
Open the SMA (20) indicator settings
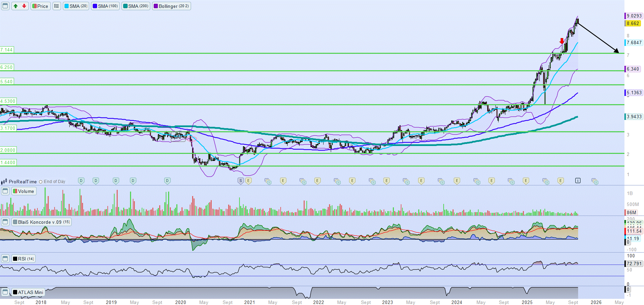[76, 6]
